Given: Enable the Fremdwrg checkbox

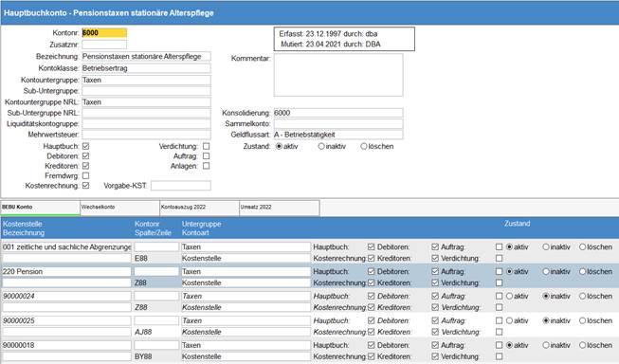Looking at the screenshot, I should click(85, 175).
